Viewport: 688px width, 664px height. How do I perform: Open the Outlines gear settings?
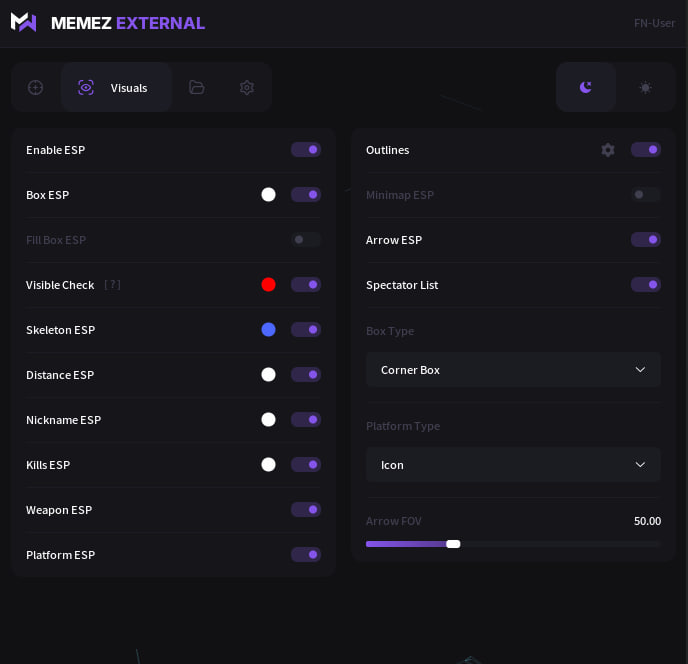[608, 150]
